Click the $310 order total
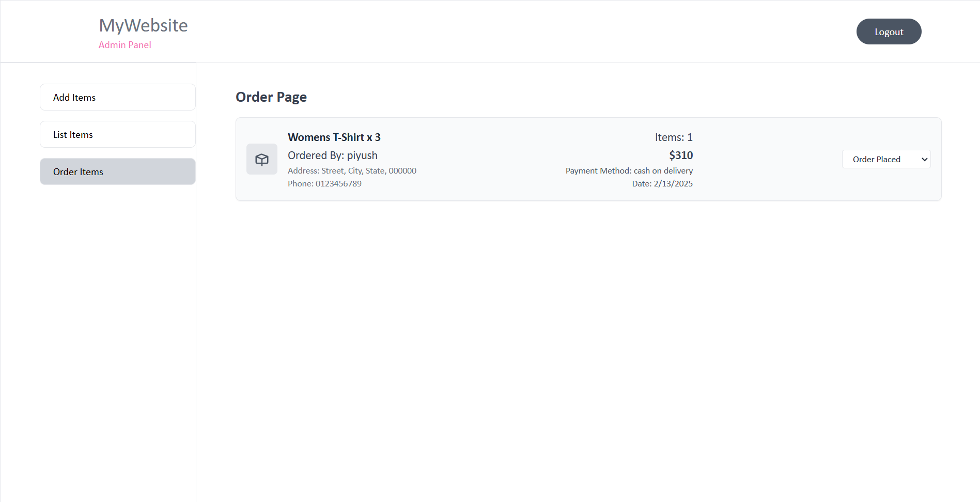This screenshot has width=980, height=502. 681,155
